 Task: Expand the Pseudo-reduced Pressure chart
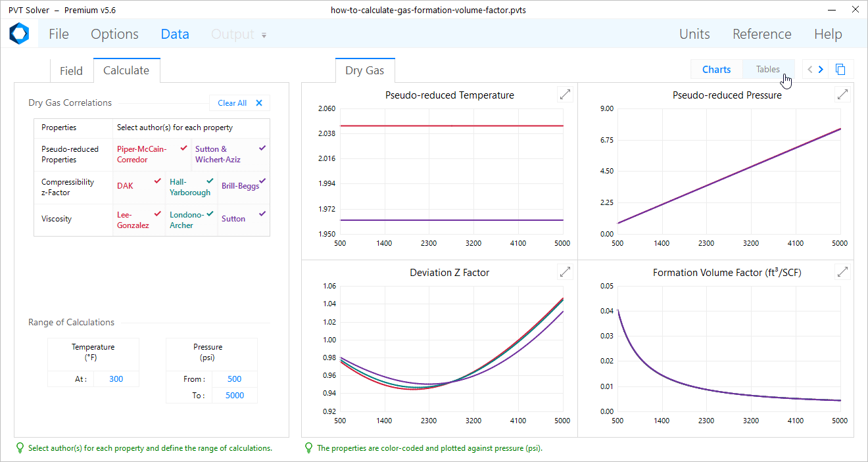coord(842,95)
